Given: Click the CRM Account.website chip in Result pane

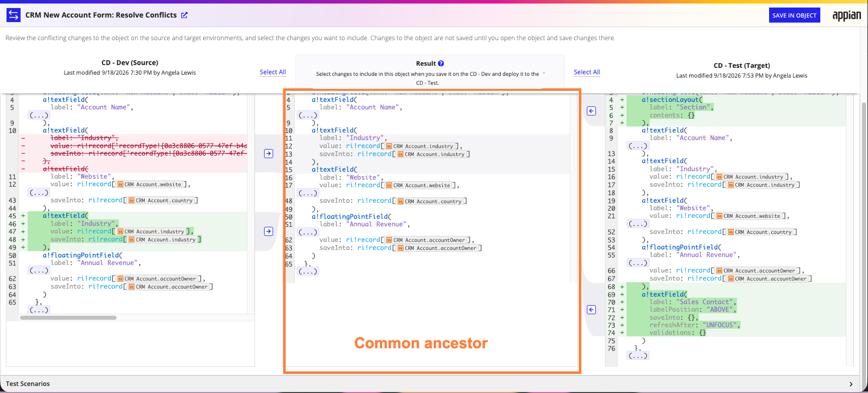Looking at the screenshot, I should (x=418, y=185).
